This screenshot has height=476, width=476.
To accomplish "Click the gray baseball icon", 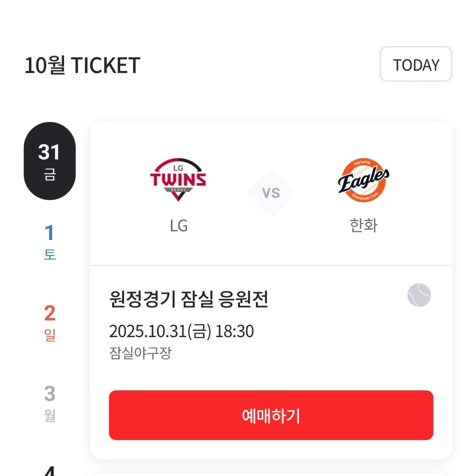I will pyautogui.click(x=419, y=295).
